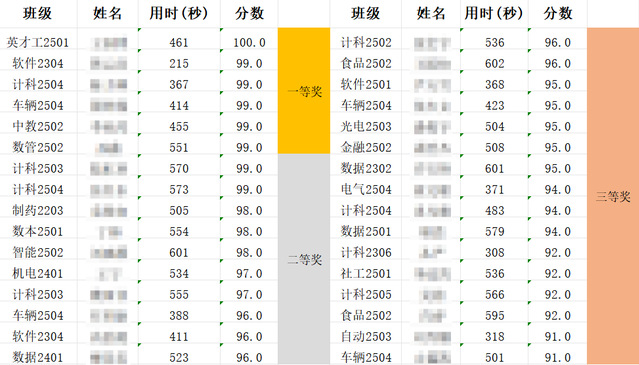The width and height of the screenshot is (639, 365).
Task: Select the cell labeled 电气2504
Action: tap(366, 189)
